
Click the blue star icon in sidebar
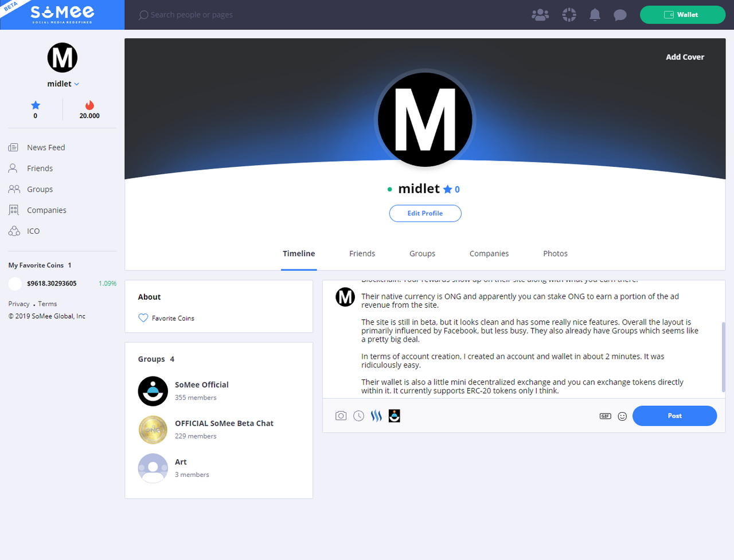(x=36, y=105)
